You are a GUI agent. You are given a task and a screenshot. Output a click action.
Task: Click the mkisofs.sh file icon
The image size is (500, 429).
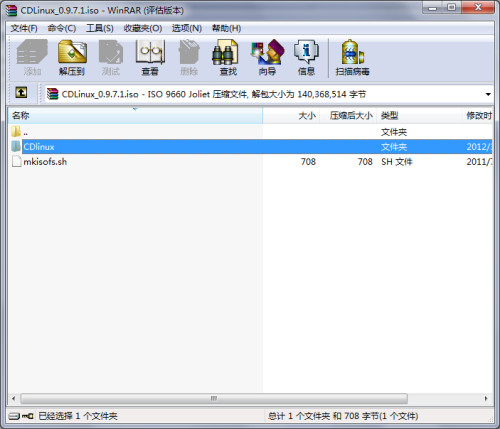click(x=16, y=161)
